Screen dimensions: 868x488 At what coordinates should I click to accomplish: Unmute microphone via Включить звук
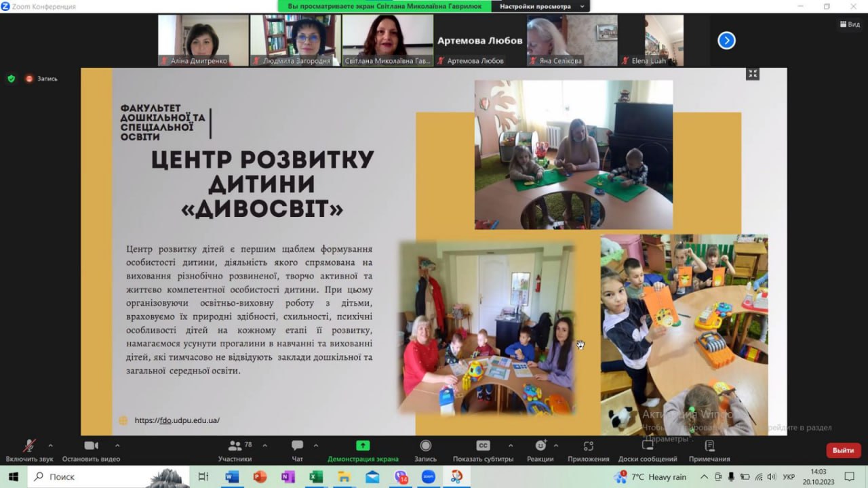click(29, 451)
